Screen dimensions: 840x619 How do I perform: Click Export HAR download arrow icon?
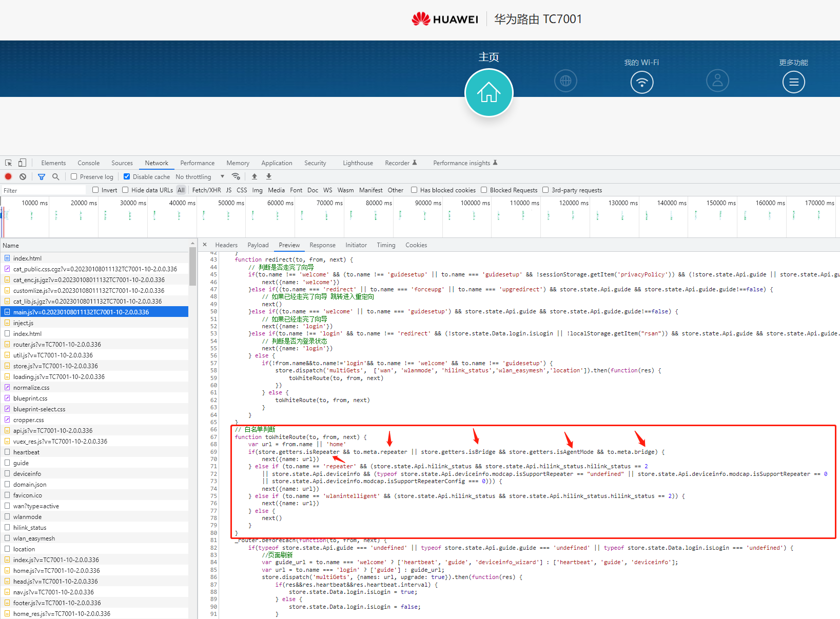pos(269,176)
